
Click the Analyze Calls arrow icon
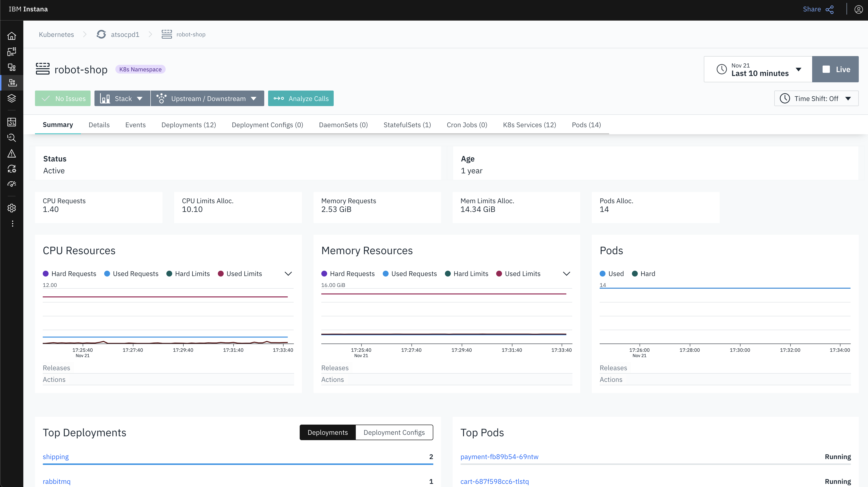tap(279, 98)
